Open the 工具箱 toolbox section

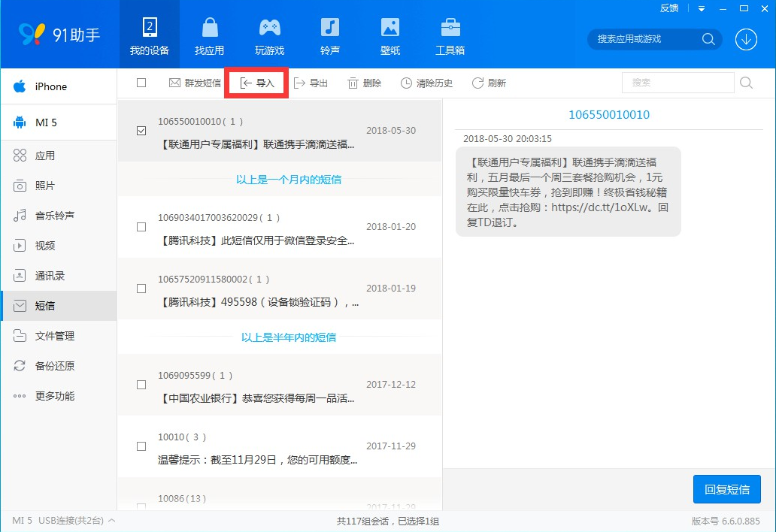click(450, 35)
